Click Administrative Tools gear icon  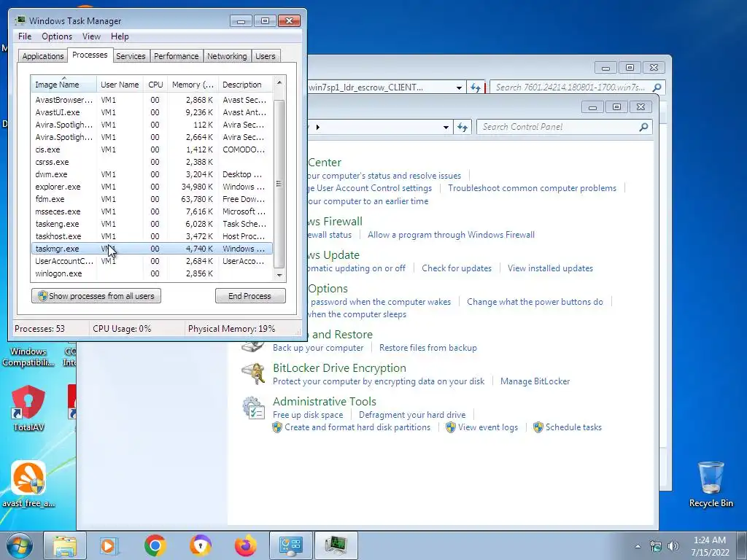pos(253,408)
